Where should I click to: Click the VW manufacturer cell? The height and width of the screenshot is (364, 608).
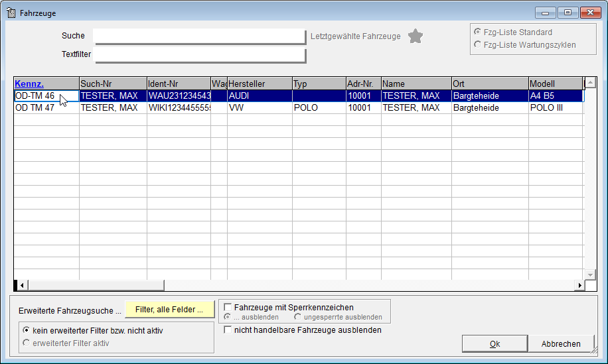click(260, 107)
